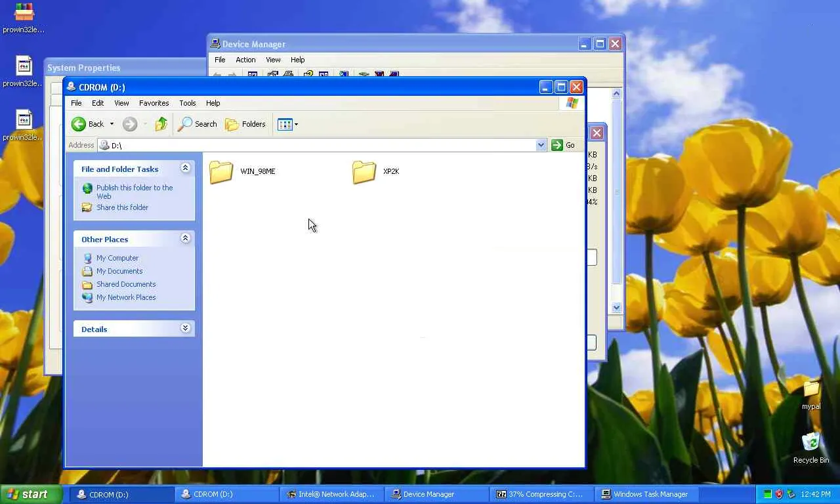Viewport: 840px width, 504px height.
Task: Switch to Device Manager taskbar button
Action: click(437, 494)
